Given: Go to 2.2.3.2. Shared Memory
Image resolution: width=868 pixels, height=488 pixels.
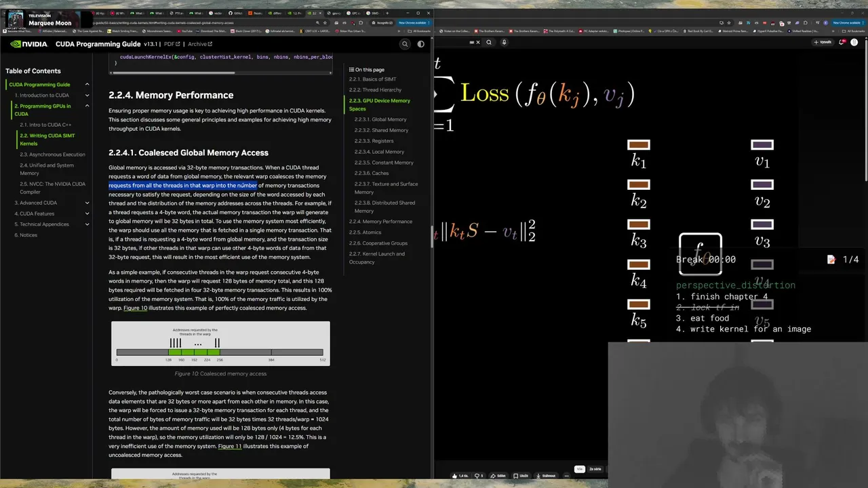Looking at the screenshot, I should point(381,130).
